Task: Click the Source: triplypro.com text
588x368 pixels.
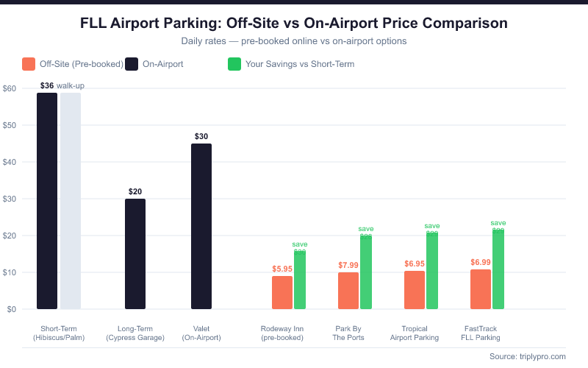Action: point(528,356)
